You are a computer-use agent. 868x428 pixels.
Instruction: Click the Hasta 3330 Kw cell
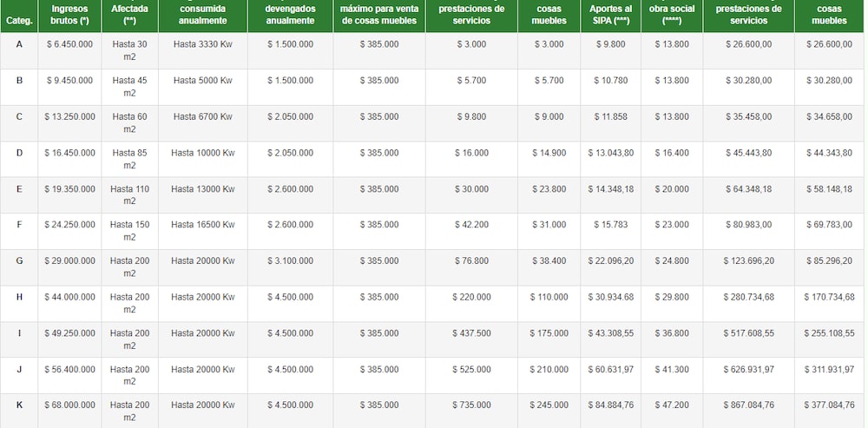tap(202, 44)
